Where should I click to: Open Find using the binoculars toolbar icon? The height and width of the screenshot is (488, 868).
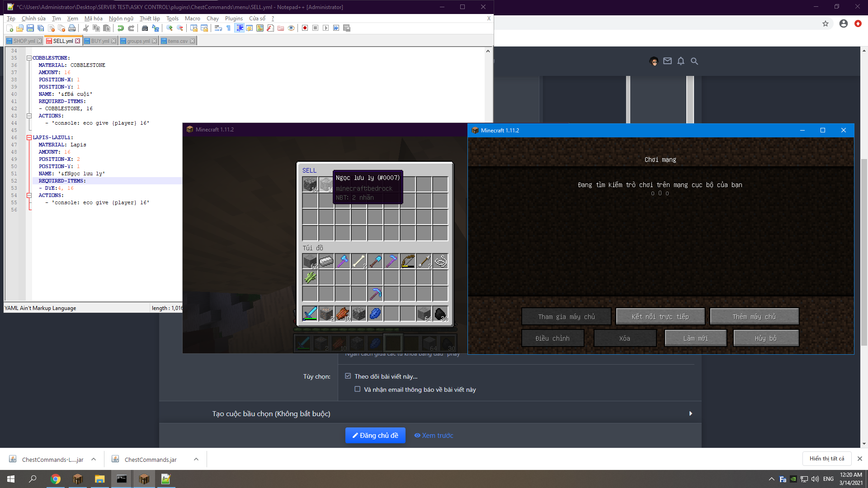pos(145,28)
